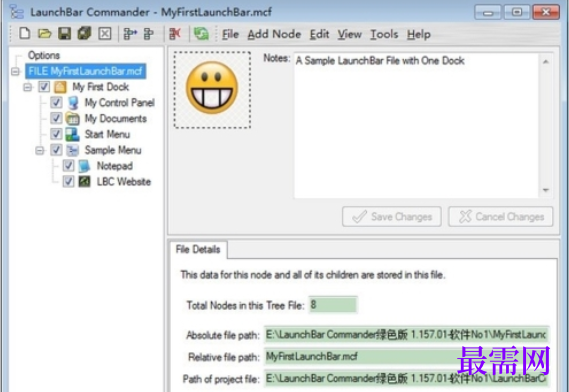Toggle the Sample Menu checkbox

(56, 150)
